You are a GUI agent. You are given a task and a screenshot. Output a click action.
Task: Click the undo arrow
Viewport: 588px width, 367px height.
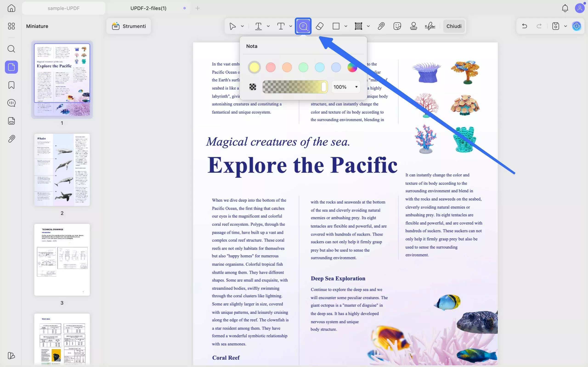[x=524, y=26]
